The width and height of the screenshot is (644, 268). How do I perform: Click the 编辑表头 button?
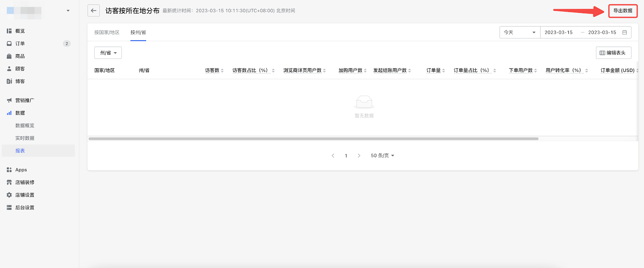[613, 53]
